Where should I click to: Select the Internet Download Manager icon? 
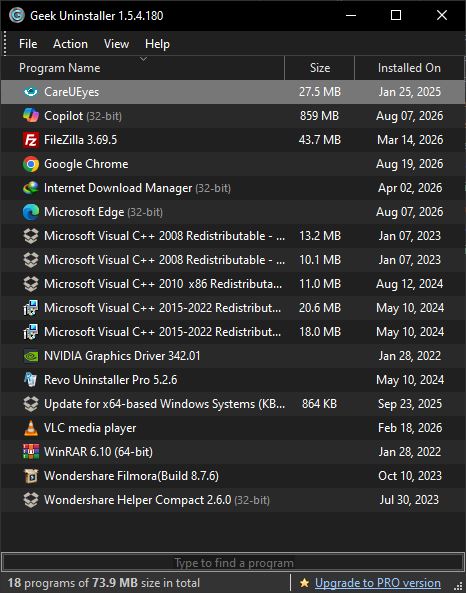pos(31,188)
